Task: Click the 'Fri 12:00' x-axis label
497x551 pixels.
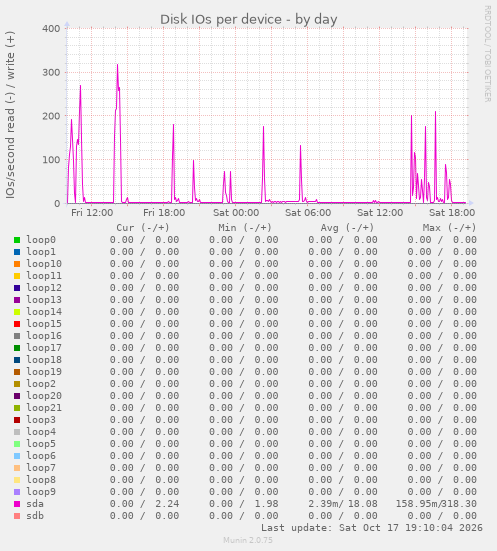Action: coord(92,213)
